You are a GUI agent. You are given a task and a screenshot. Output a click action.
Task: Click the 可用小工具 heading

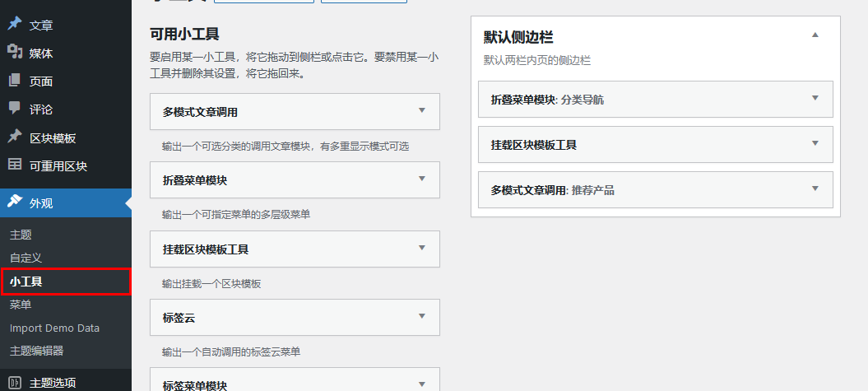pos(184,35)
